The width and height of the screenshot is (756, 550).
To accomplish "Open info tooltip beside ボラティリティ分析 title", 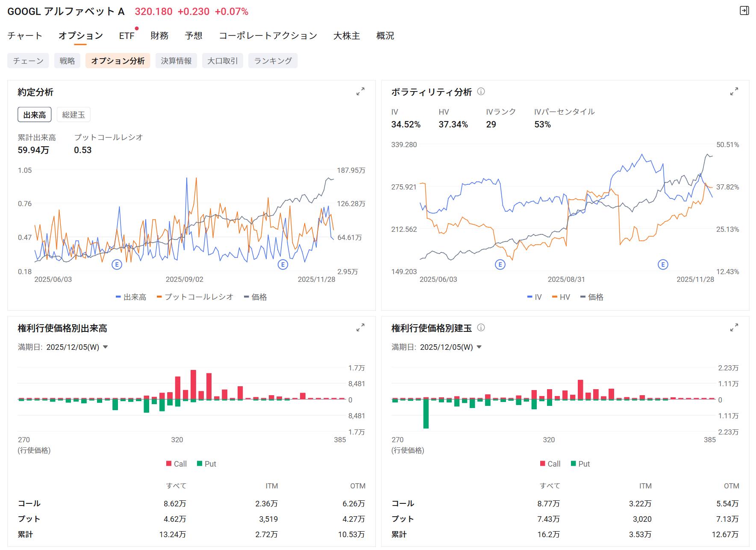I will tap(481, 92).
